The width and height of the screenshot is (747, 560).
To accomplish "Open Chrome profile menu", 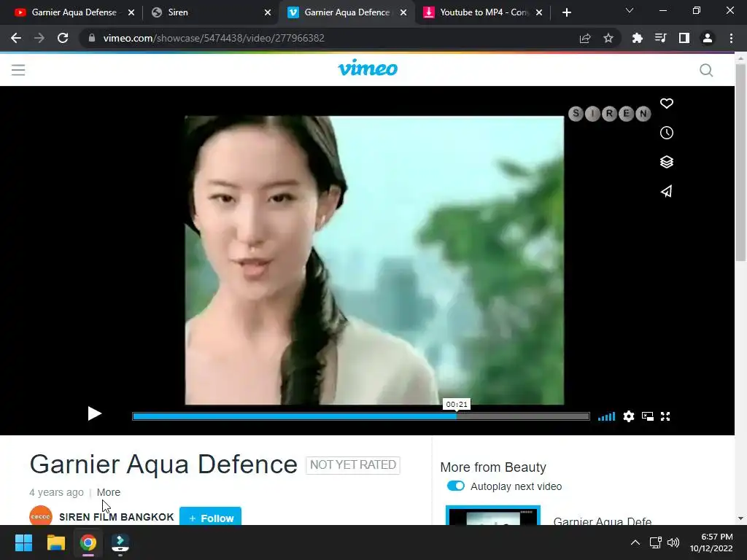I will [x=708, y=38].
